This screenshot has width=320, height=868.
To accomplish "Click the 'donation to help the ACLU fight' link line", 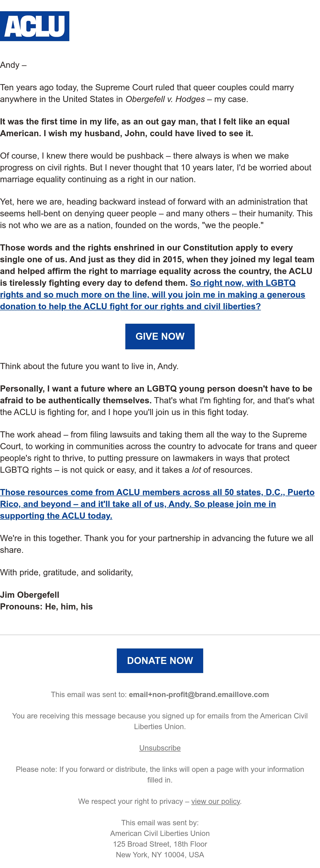I will [130, 306].
